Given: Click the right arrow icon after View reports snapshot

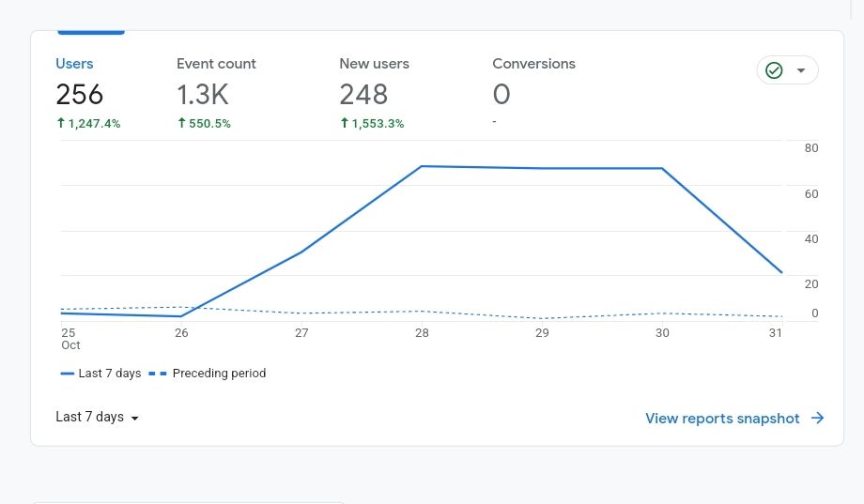Looking at the screenshot, I should coord(817,419).
